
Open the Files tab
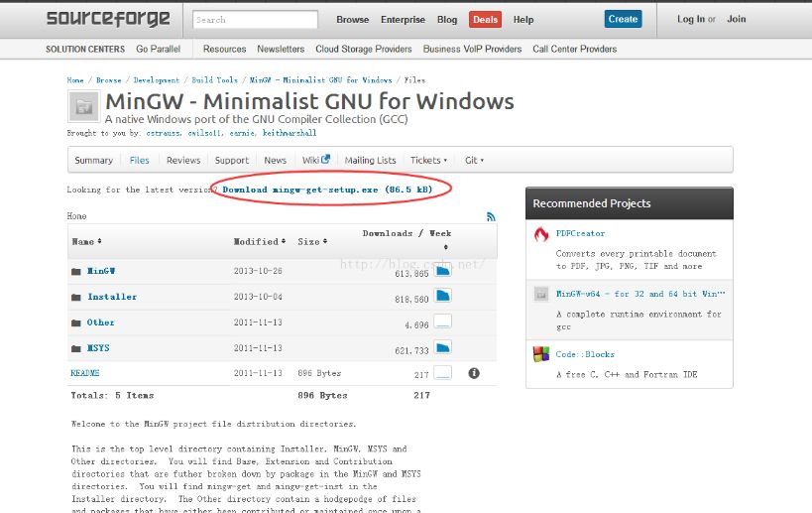[140, 160]
